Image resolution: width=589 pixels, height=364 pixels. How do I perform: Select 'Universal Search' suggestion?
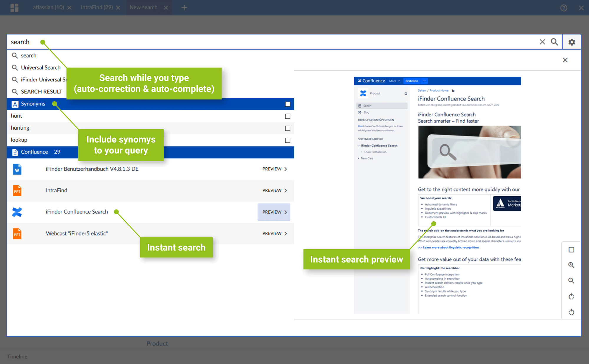(41, 67)
